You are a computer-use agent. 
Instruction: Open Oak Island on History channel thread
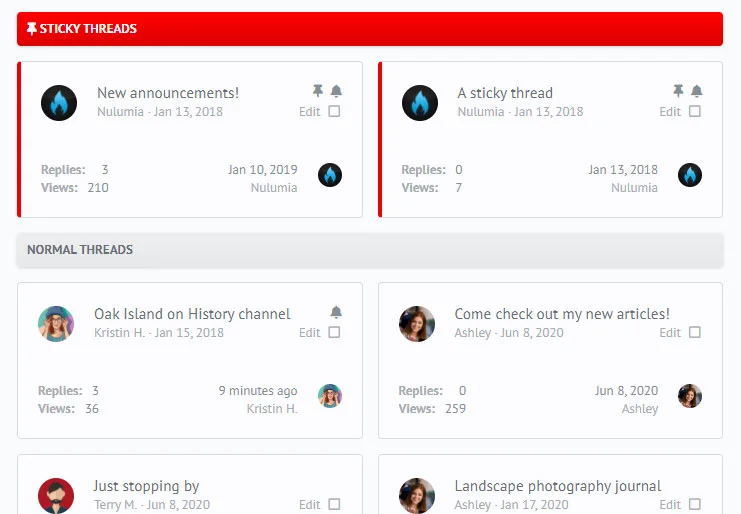(x=192, y=314)
